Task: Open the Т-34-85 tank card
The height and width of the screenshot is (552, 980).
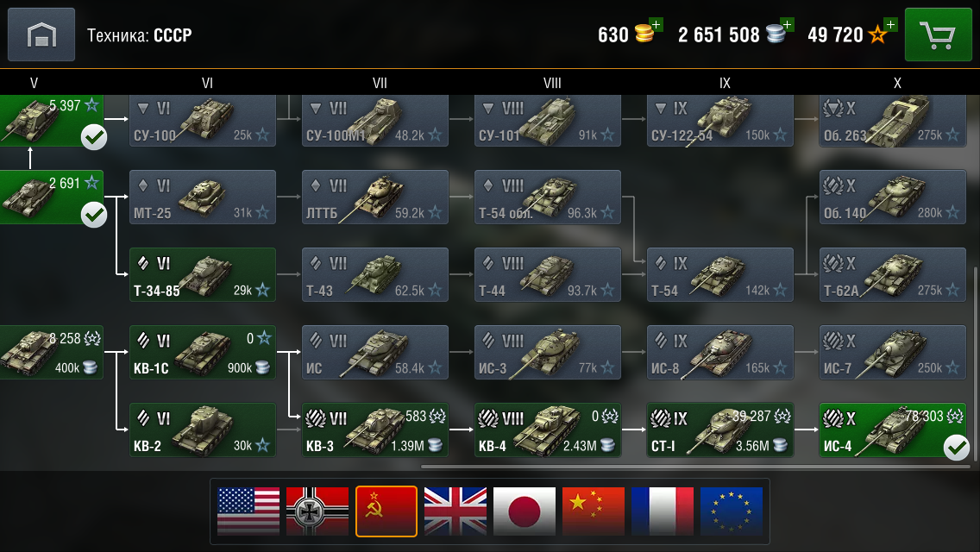Action: 203,274
